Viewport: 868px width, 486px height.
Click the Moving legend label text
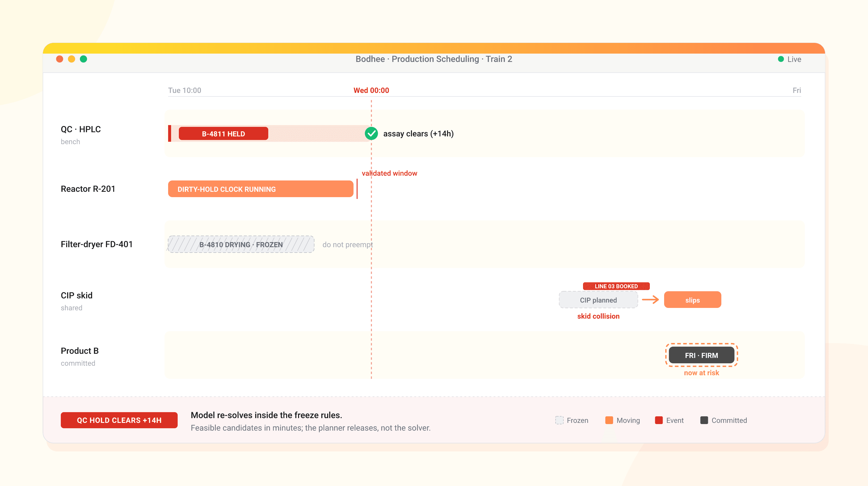pos(628,421)
